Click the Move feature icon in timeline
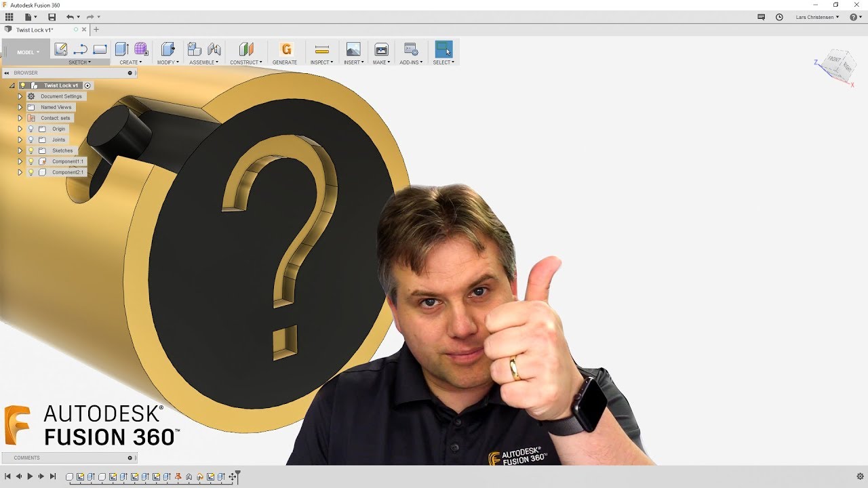 tap(232, 477)
